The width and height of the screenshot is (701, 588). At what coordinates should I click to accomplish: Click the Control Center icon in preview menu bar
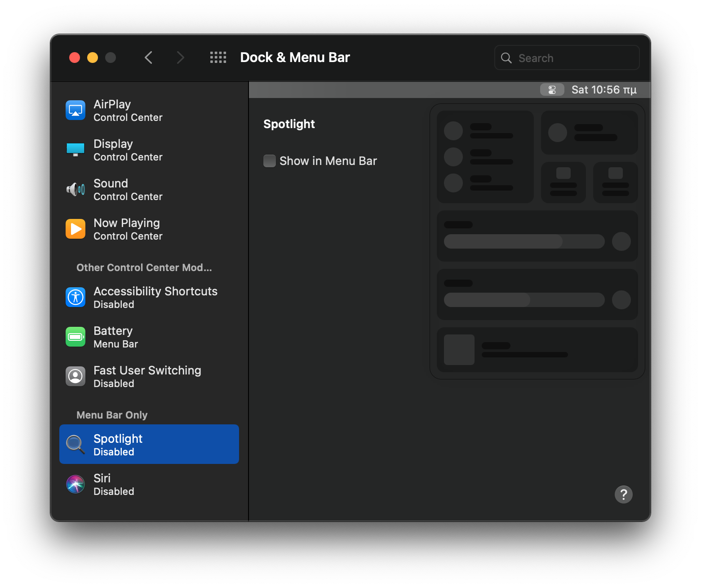pyautogui.click(x=552, y=90)
